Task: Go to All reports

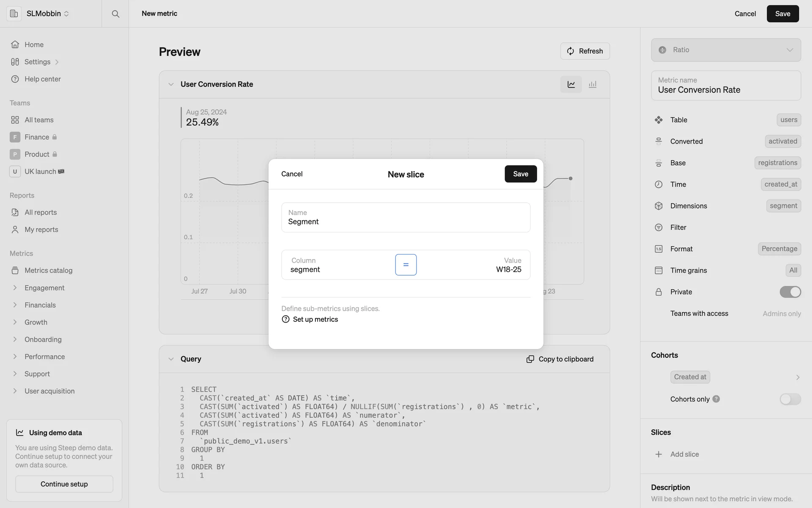Action: pos(41,213)
